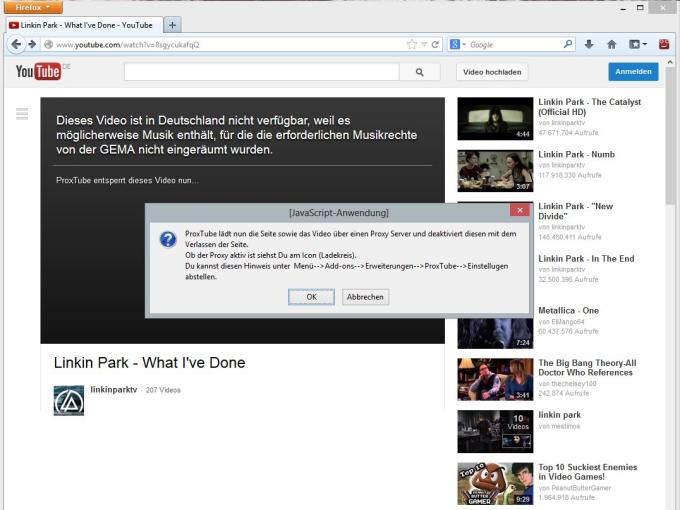Click the 207 Videos text
This screenshot has height=510, width=680.
163,390
